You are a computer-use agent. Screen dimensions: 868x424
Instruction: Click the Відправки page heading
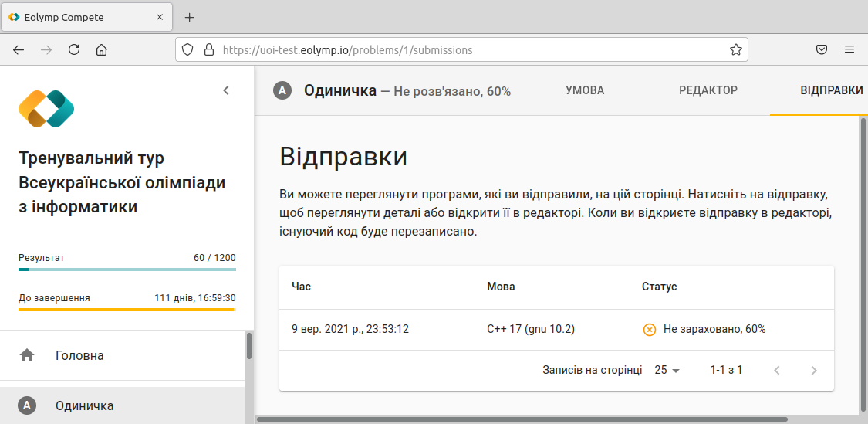pyautogui.click(x=343, y=157)
